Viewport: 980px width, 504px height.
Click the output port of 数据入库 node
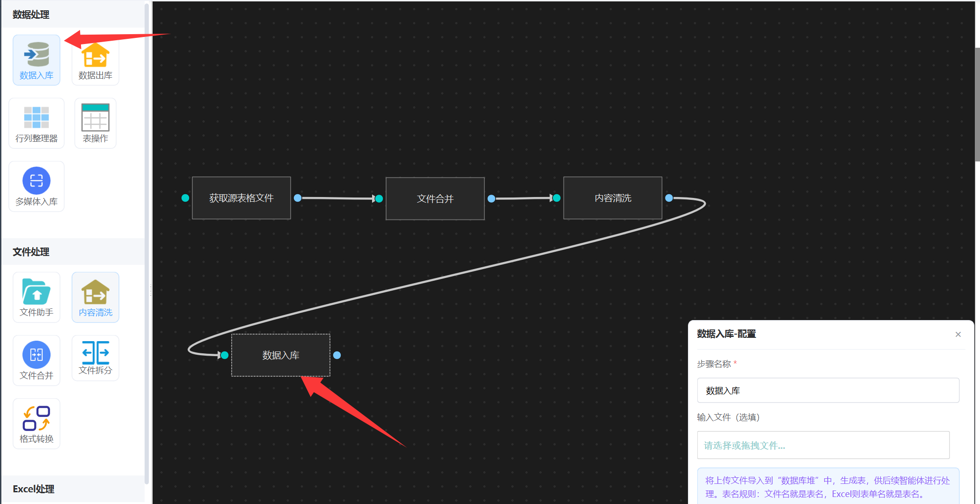click(337, 355)
